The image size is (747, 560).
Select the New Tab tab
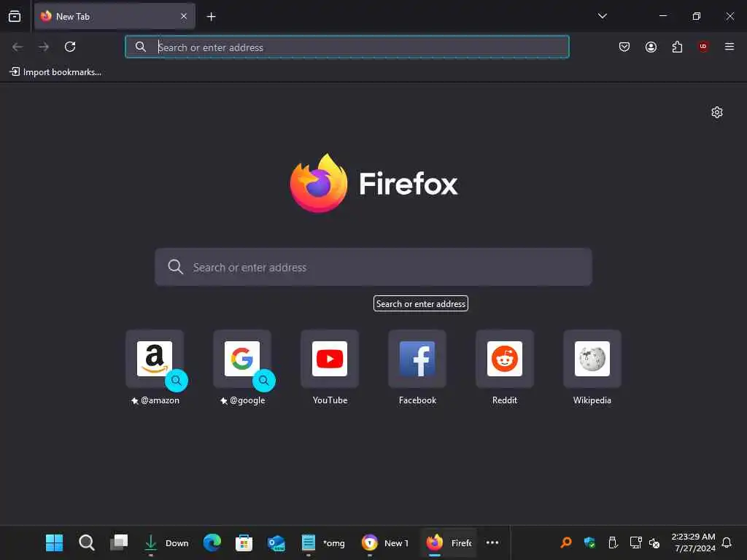pyautogui.click(x=115, y=16)
